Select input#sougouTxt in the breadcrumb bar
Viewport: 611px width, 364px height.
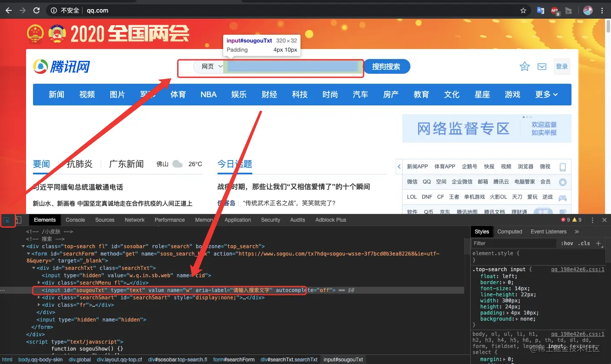pyautogui.click(x=343, y=360)
